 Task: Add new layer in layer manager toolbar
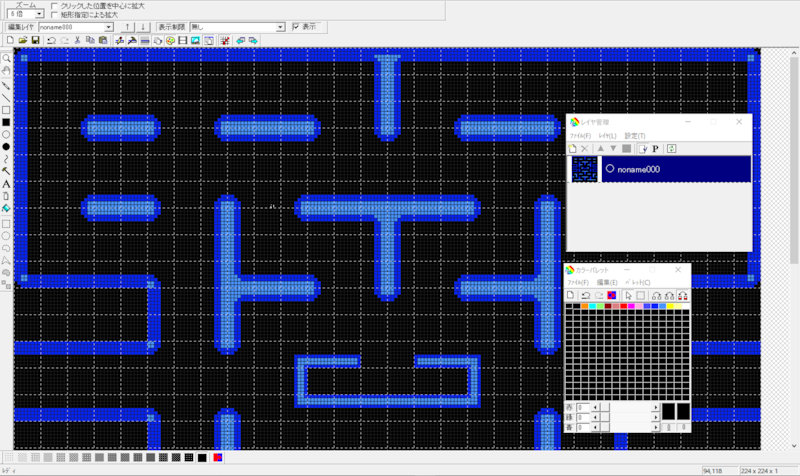click(x=572, y=148)
